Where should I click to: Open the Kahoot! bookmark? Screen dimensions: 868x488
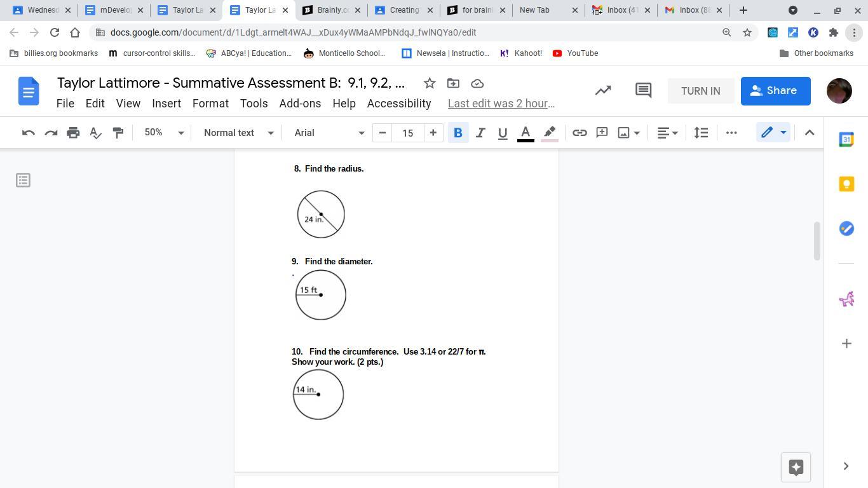click(x=521, y=53)
